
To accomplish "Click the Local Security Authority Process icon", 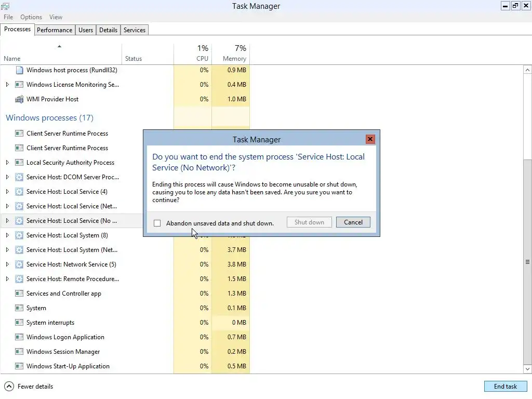I will [19, 163].
